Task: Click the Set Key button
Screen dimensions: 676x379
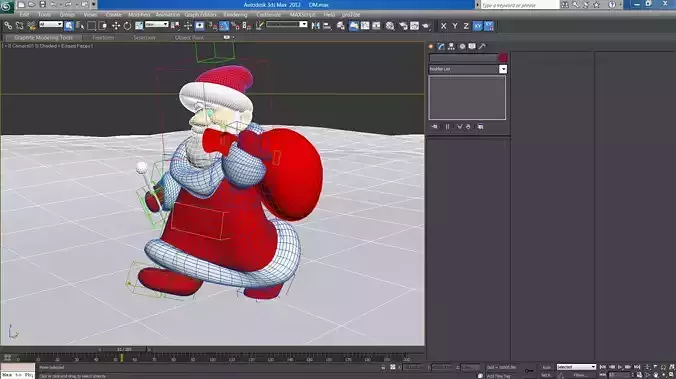Action: [x=547, y=375]
